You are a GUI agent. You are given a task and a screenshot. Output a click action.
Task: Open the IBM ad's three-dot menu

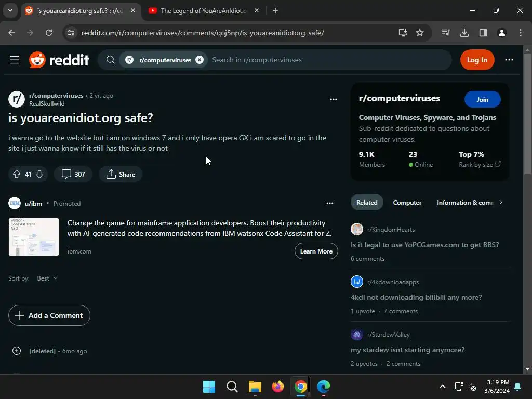pyautogui.click(x=330, y=204)
